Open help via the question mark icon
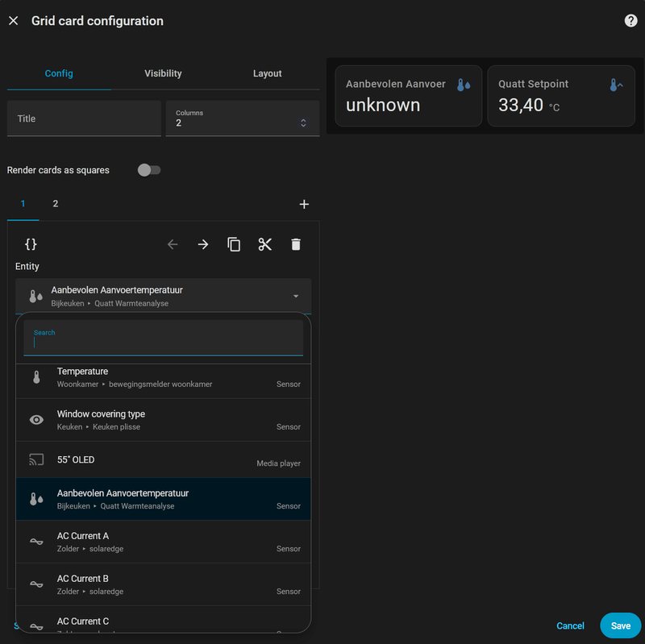Viewport: 645px width, 644px height. pos(630,20)
